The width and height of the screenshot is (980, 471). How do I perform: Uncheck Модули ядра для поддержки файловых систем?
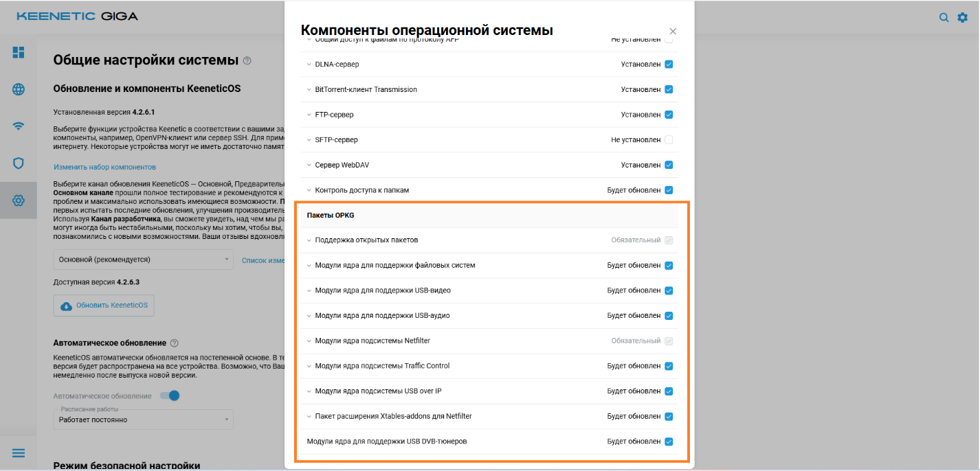[x=669, y=266]
